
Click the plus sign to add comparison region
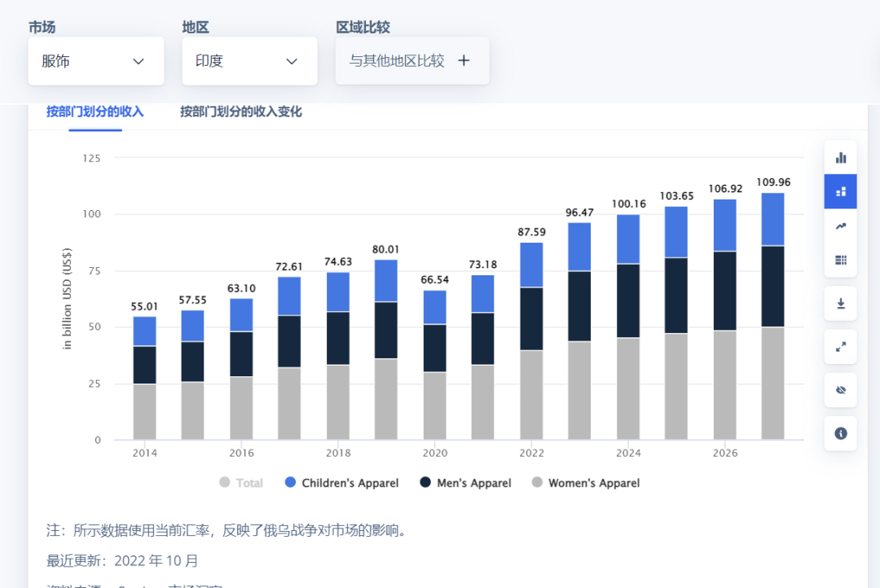point(464,60)
